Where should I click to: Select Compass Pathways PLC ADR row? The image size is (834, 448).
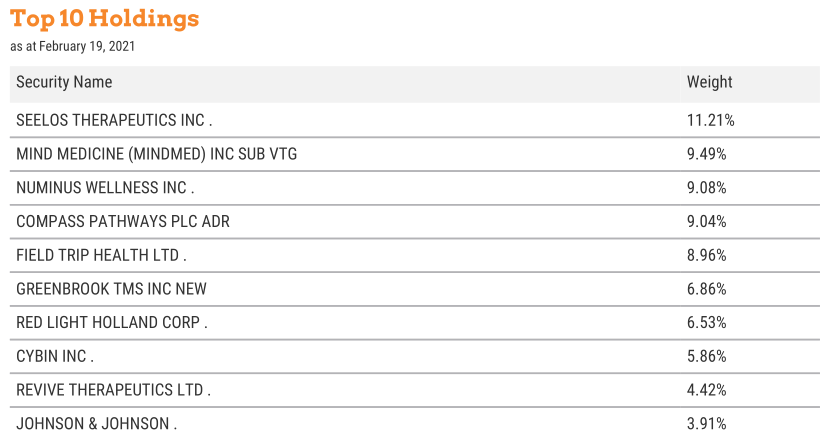[x=123, y=222]
